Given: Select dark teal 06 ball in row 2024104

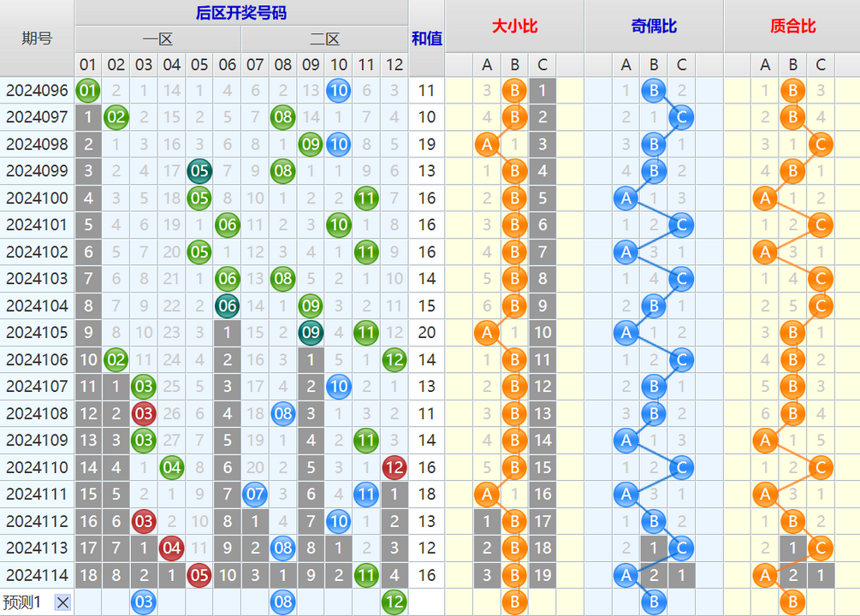Looking at the screenshot, I should click(227, 305).
